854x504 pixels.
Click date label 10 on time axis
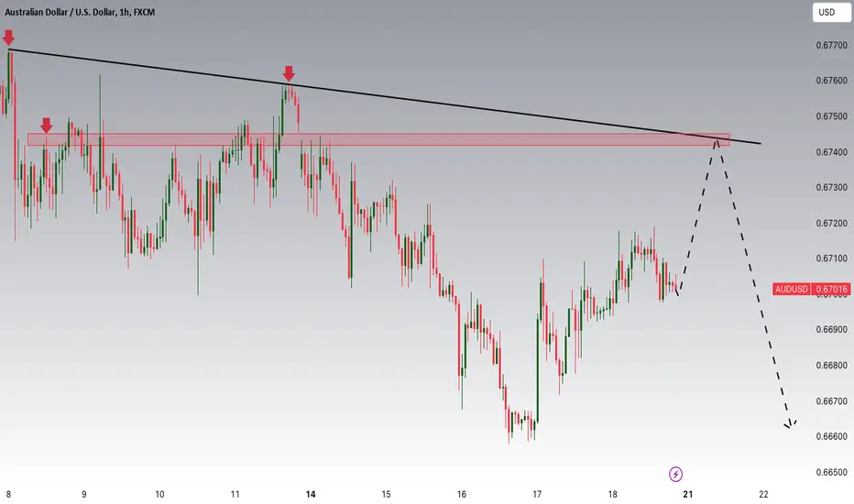click(159, 494)
